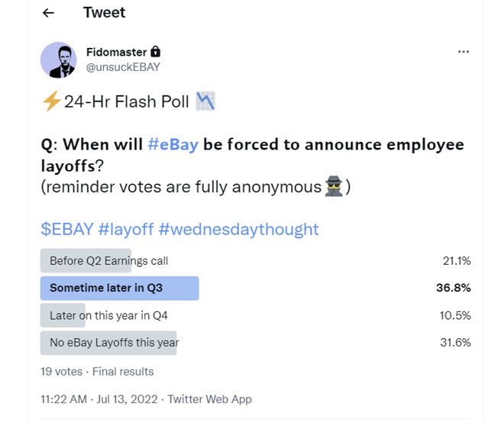The height and width of the screenshot is (422, 504).
Task: Click the back arrow icon
Action: (48, 13)
